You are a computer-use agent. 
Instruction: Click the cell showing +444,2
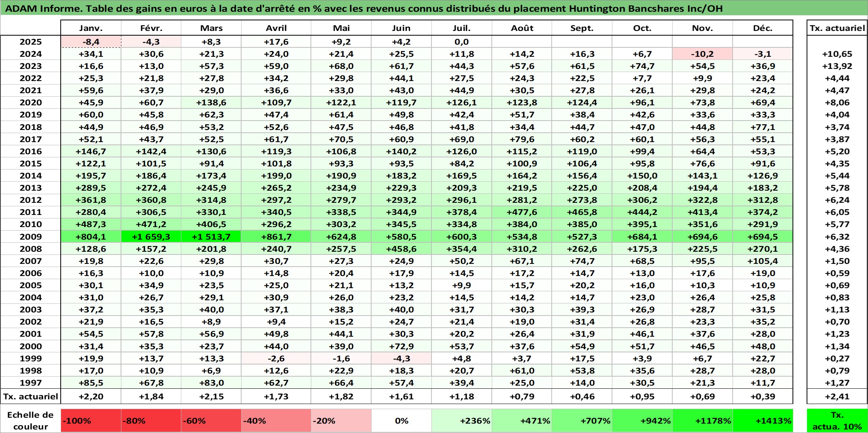coord(642,212)
